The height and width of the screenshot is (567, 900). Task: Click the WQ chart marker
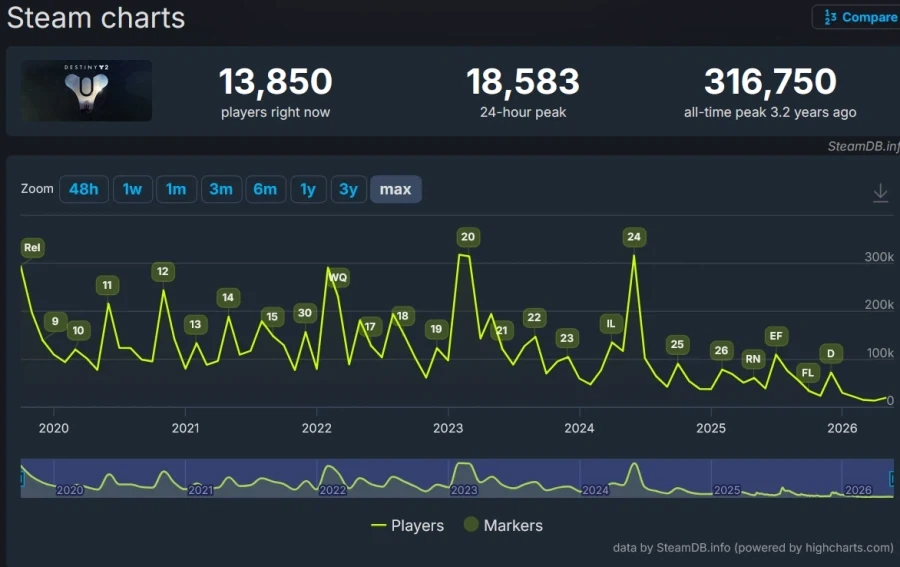click(338, 278)
